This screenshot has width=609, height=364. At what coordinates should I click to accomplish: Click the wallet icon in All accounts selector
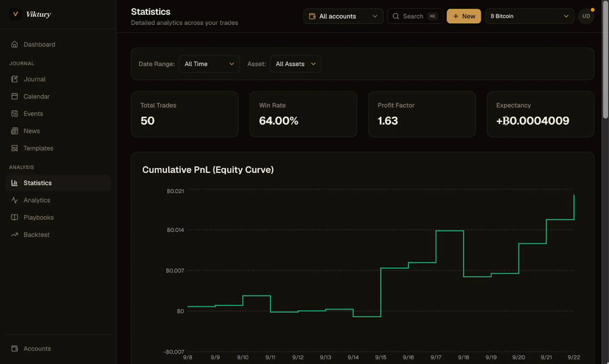coord(312,16)
